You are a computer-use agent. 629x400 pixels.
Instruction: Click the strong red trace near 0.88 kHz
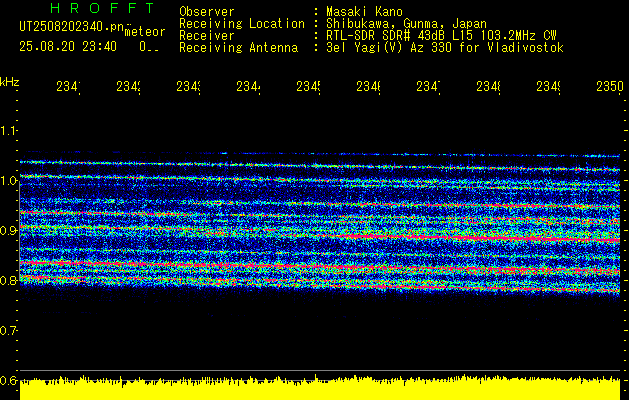point(481,238)
